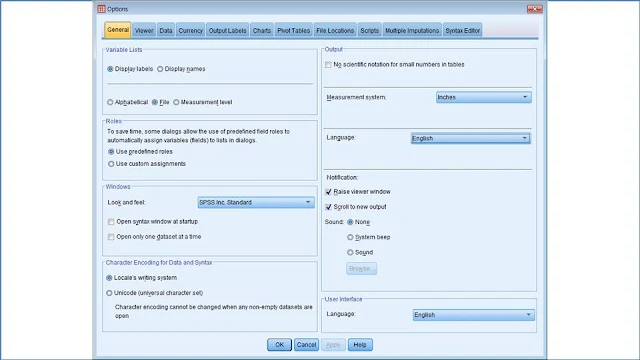640x360 pixels.
Task: Choose Alphabetical variable list order
Action: pos(110,102)
